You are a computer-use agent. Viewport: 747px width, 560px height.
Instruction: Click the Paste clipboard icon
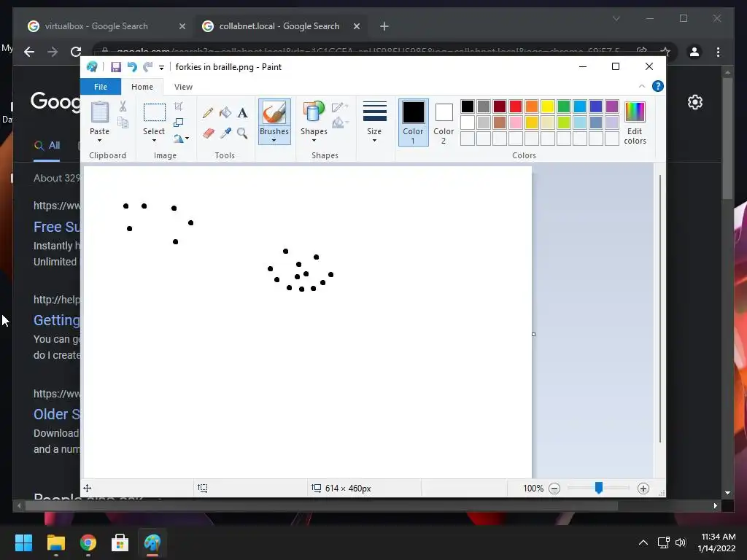coord(99,112)
